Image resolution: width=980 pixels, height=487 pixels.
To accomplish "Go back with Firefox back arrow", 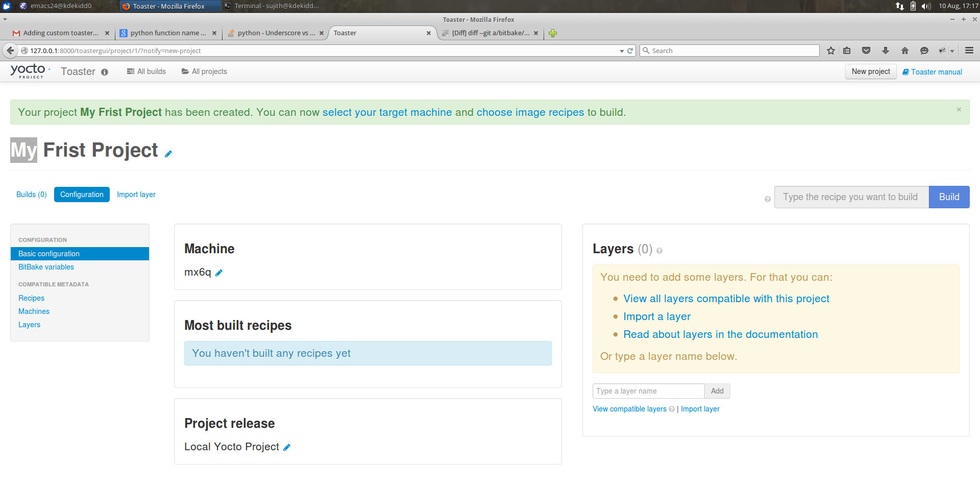I will click(10, 51).
